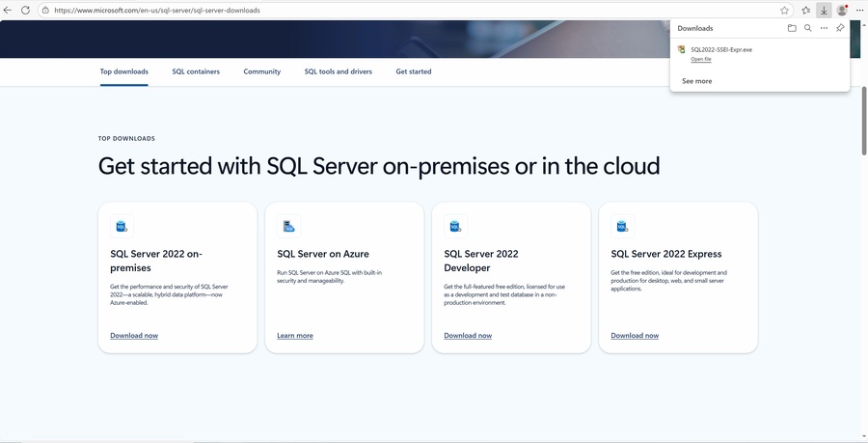Click the vertical page scrollbar thumb
The image size is (868, 443).
tap(864, 121)
